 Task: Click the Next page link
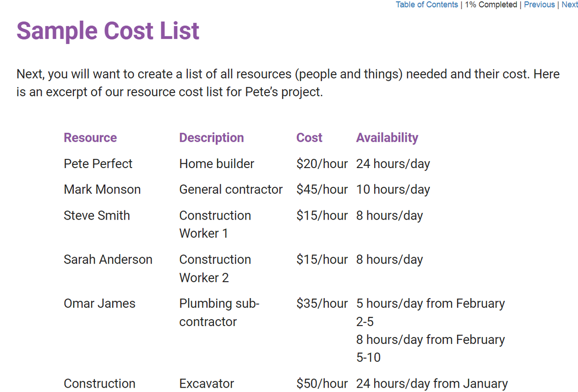coord(569,5)
